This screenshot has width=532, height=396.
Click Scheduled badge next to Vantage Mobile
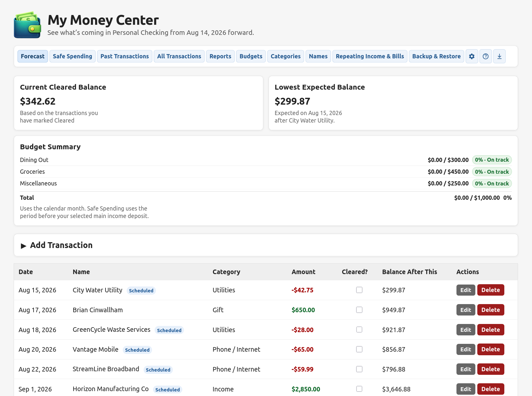click(x=137, y=350)
